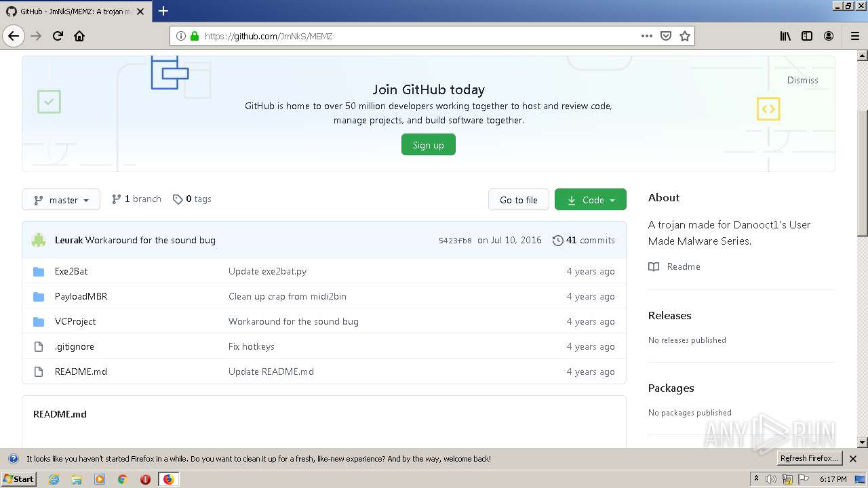Open the Firefox home page icon
This screenshot has height=488, width=868.
click(79, 36)
